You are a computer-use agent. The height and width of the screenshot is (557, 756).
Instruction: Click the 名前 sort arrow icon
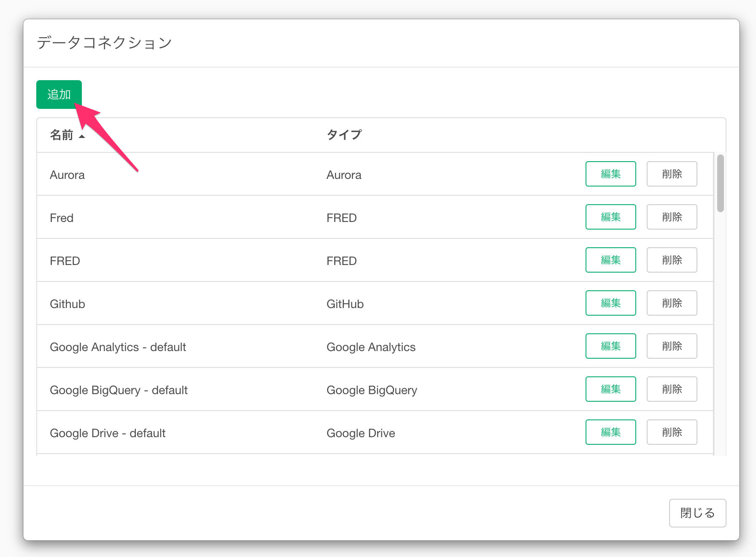click(x=82, y=136)
